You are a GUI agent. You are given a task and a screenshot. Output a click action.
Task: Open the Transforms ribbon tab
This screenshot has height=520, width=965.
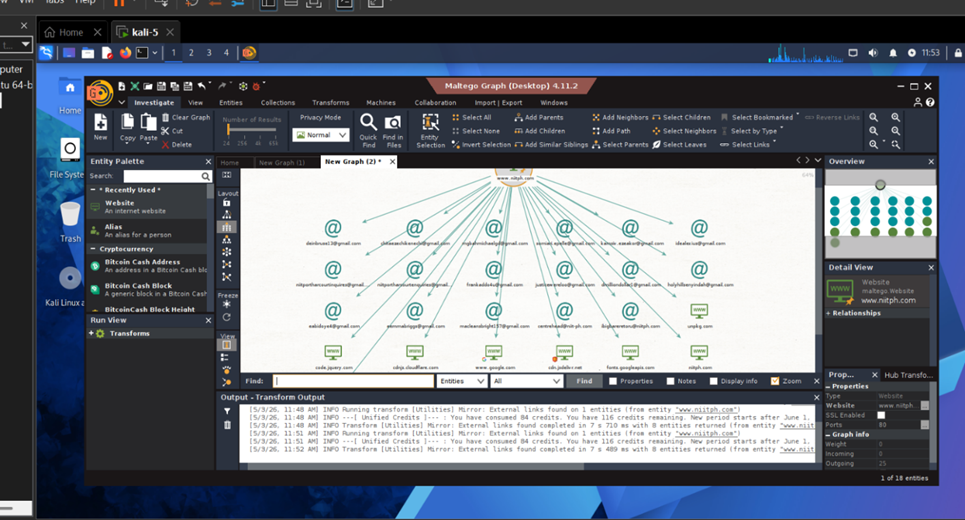(330, 103)
